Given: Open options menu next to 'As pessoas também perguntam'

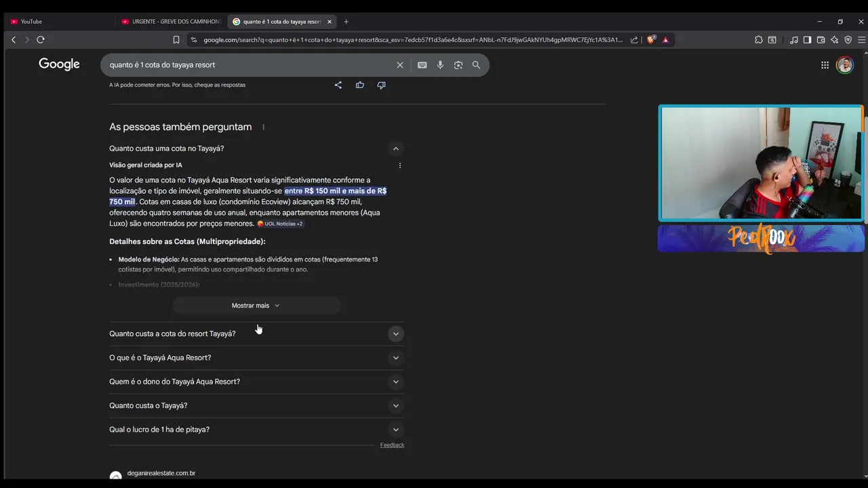Looking at the screenshot, I should pos(263,127).
